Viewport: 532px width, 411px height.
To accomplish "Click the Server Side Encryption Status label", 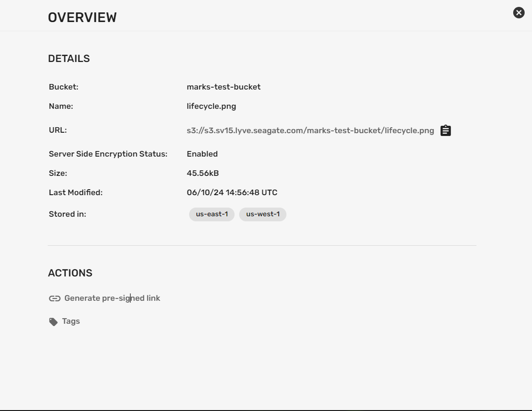I will (x=108, y=154).
